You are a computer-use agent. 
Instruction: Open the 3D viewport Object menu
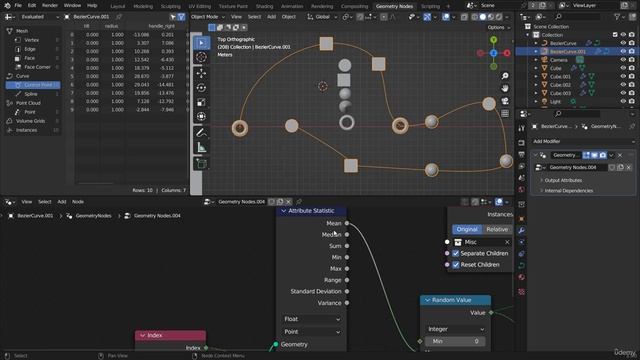click(289, 17)
